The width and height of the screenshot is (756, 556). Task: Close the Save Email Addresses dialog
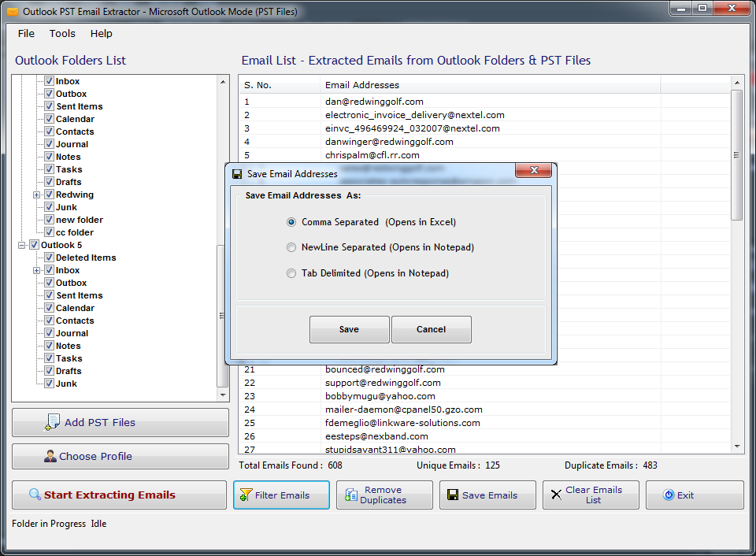pyautogui.click(x=533, y=170)
